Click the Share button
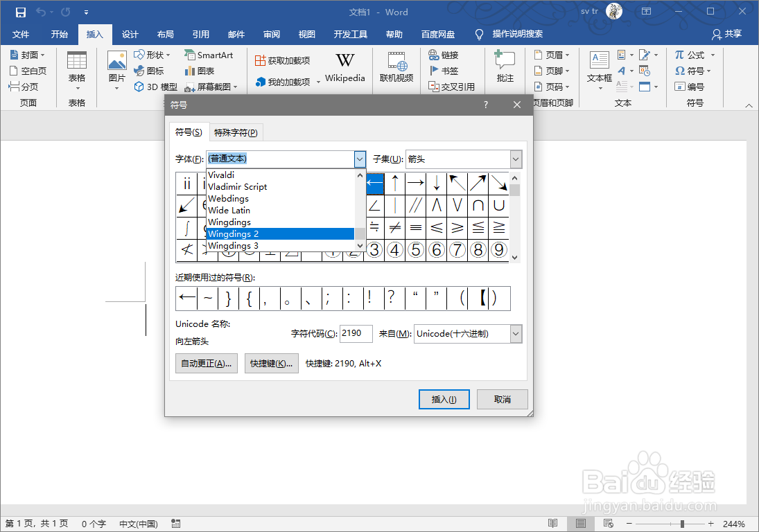759x532 pixels. 727,34
